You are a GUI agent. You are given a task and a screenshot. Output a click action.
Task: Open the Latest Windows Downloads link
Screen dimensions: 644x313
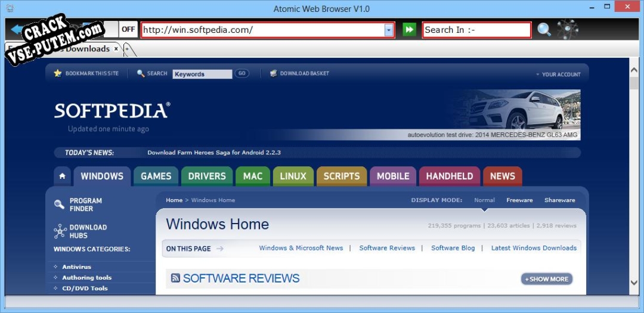click(534, 248)
